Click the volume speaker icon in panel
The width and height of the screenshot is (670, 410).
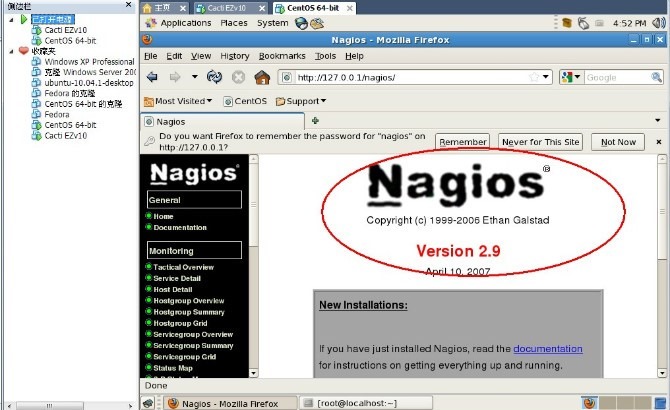click(x=658, y=23)
